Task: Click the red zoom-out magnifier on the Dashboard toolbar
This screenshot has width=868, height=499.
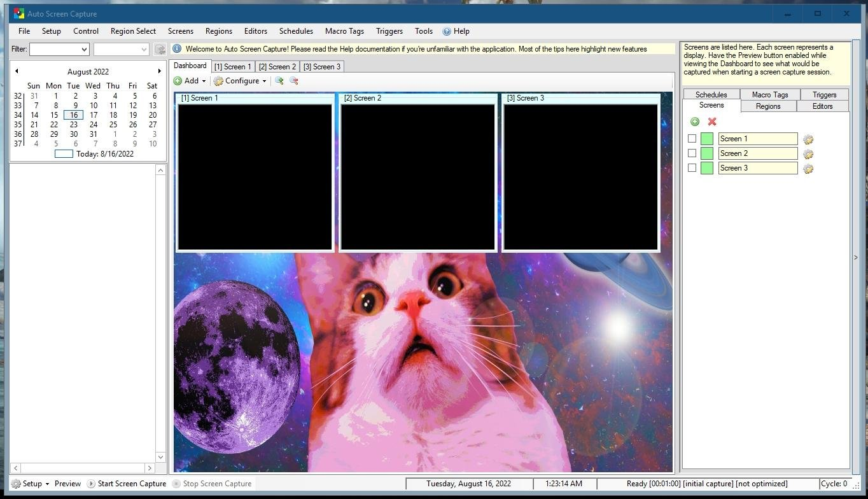Action: 293,81
